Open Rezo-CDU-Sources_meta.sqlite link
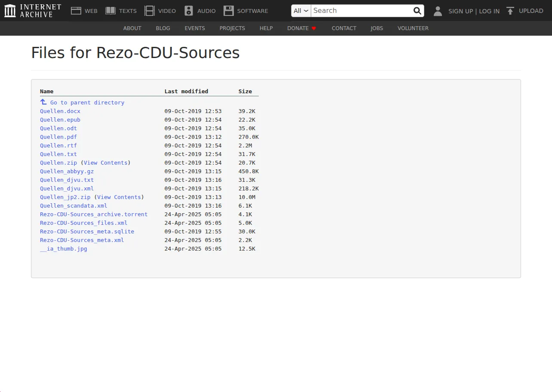 click(x=87, y=232)
